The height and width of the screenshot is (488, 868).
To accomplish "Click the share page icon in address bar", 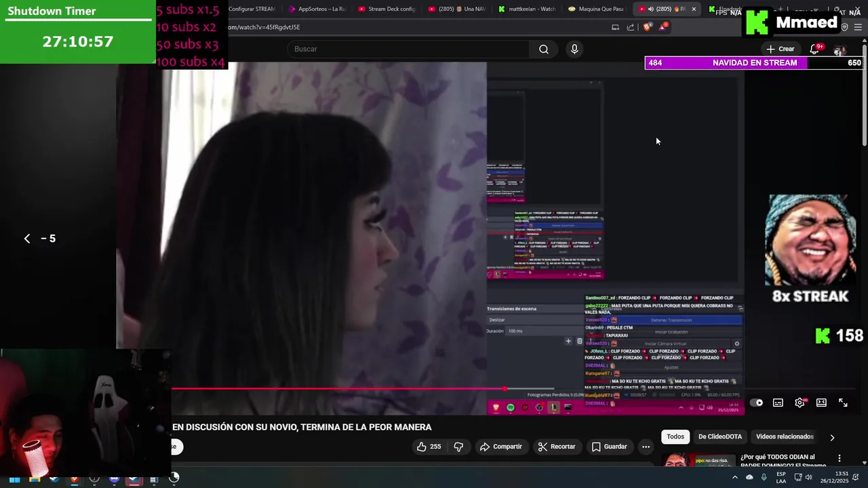I will pos(631,27).
